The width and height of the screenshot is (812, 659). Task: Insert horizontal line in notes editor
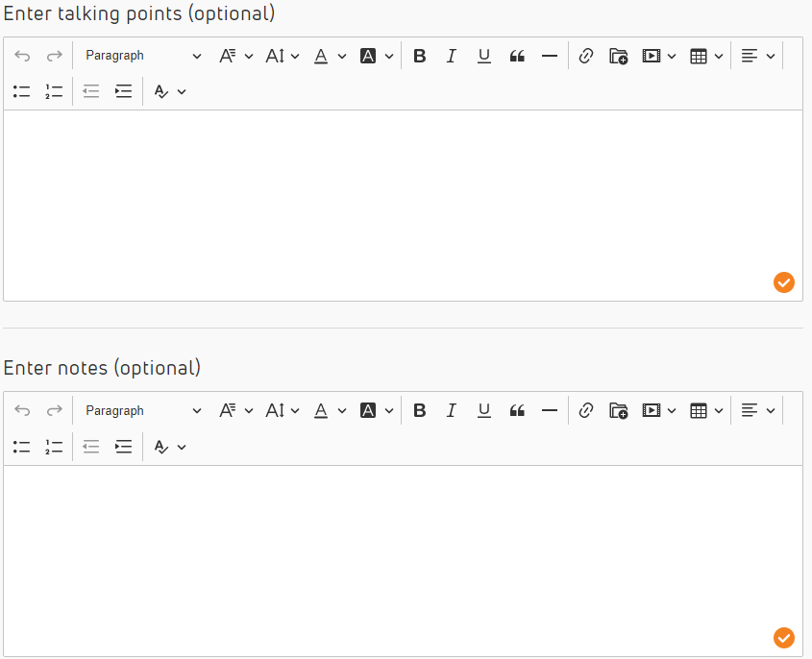(x=550, y=410)
